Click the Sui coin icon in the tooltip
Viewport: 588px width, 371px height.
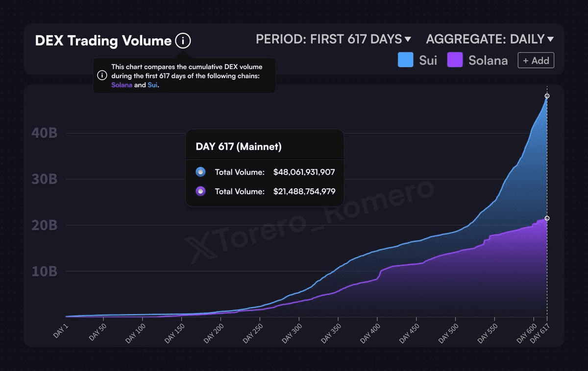click(200, 172)
